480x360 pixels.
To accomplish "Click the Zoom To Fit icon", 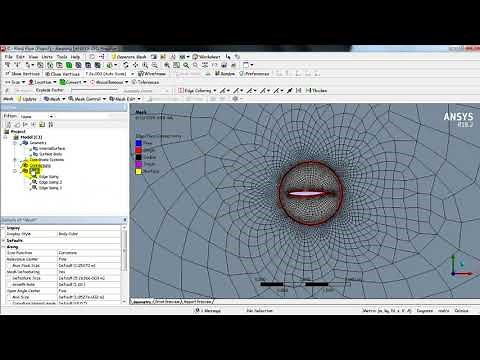I will (x=167, y=65).
